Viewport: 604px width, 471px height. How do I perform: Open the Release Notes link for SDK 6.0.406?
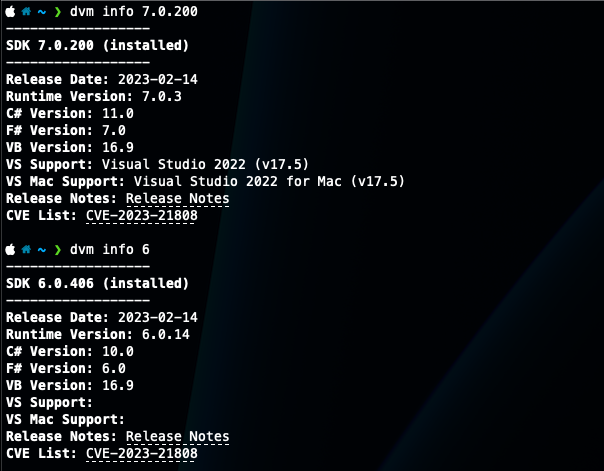coord(178,436)
